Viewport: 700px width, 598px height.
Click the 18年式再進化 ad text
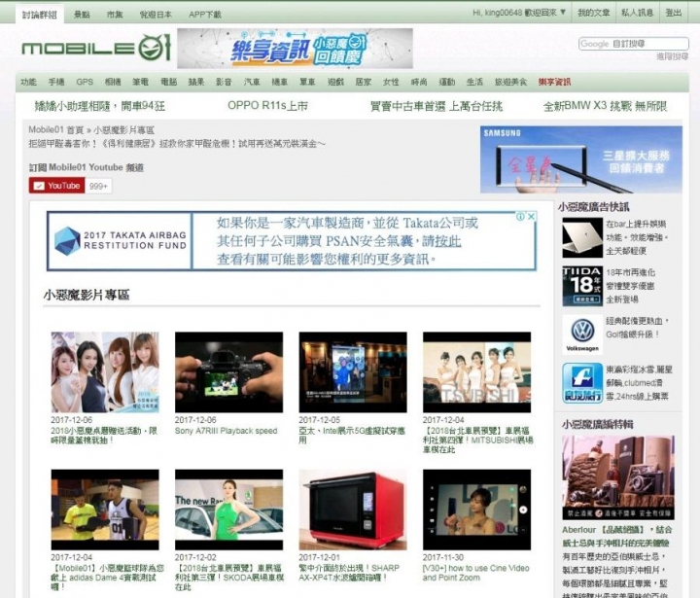pyautogui.click(x=630, y=286)
